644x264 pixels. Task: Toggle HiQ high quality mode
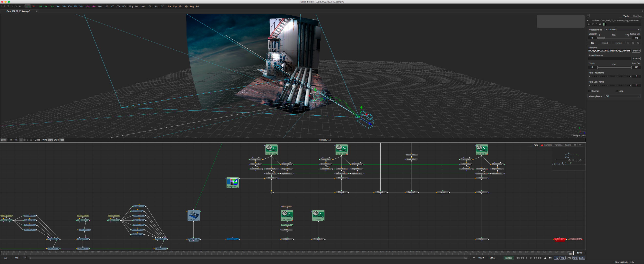click(x=557, y=258)
